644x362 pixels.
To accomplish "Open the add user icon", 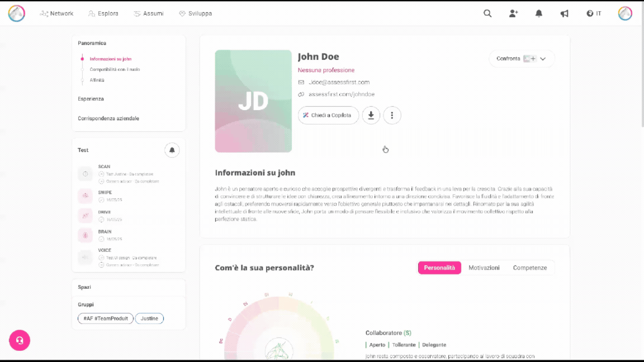I will pyautogui.click(x=513, y=13).
